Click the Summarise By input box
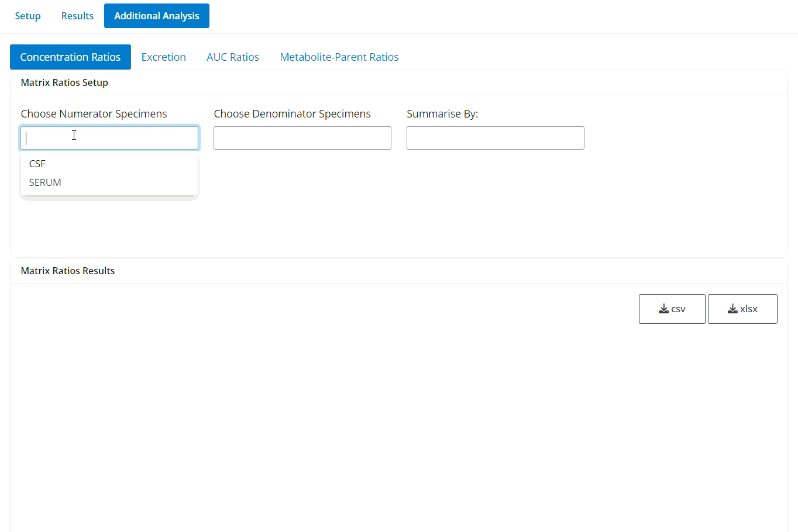798x532 pixels. tap(495, 138)
